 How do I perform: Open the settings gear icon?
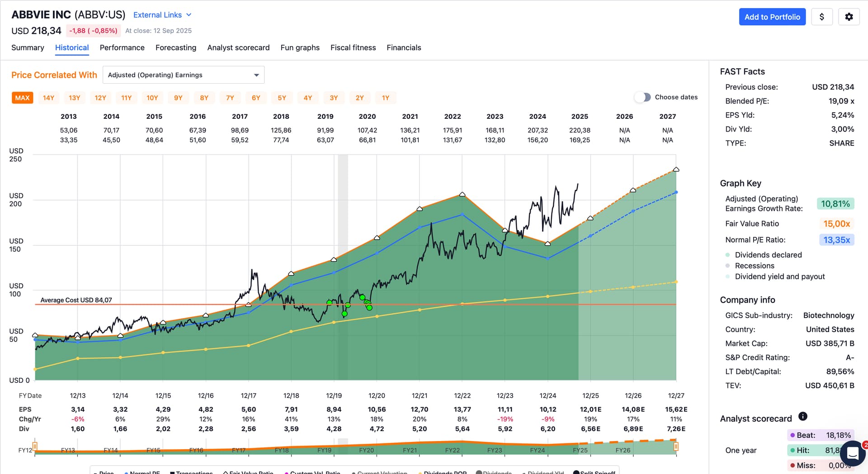(849, 17)
